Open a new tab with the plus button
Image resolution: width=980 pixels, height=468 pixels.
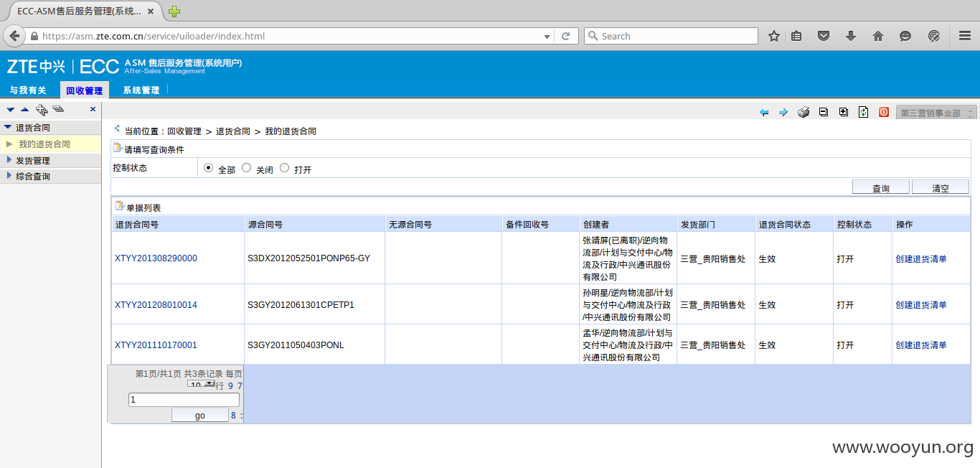click(174, 11)
